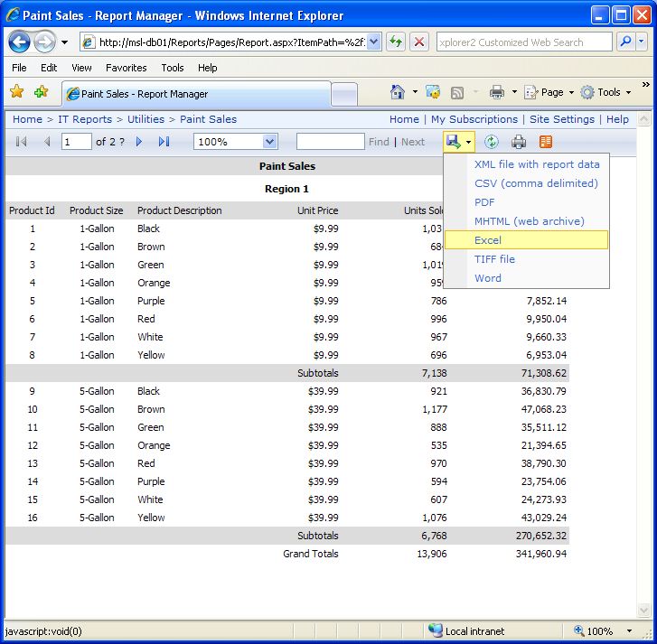Click the browser Stop button
657x644 pixels.
[x=419, y=42]
